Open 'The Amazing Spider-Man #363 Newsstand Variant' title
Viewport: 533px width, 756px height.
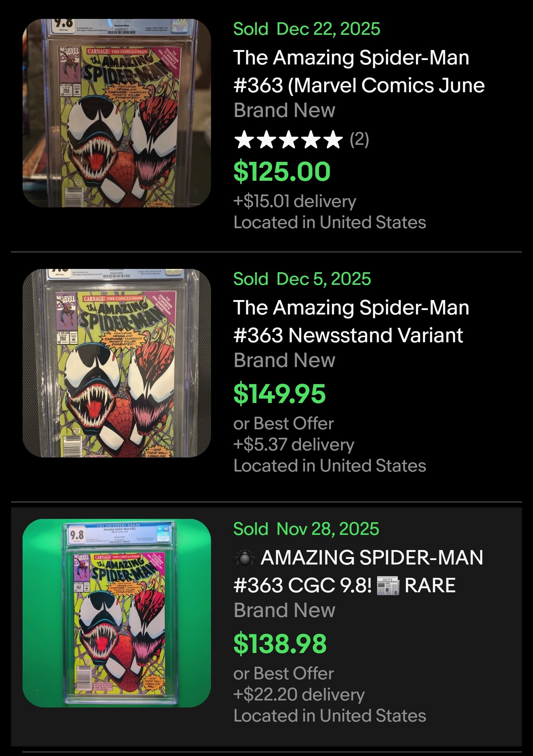[x=351, y=322]
